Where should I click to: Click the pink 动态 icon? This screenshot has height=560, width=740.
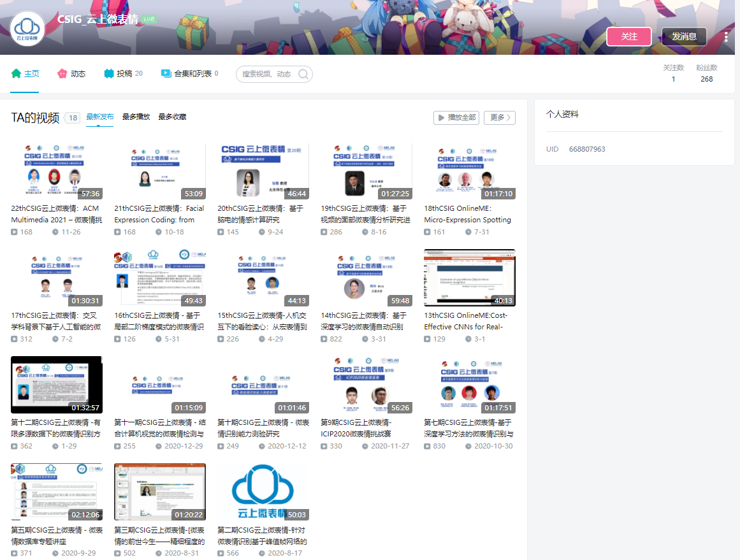coord(62,74)
